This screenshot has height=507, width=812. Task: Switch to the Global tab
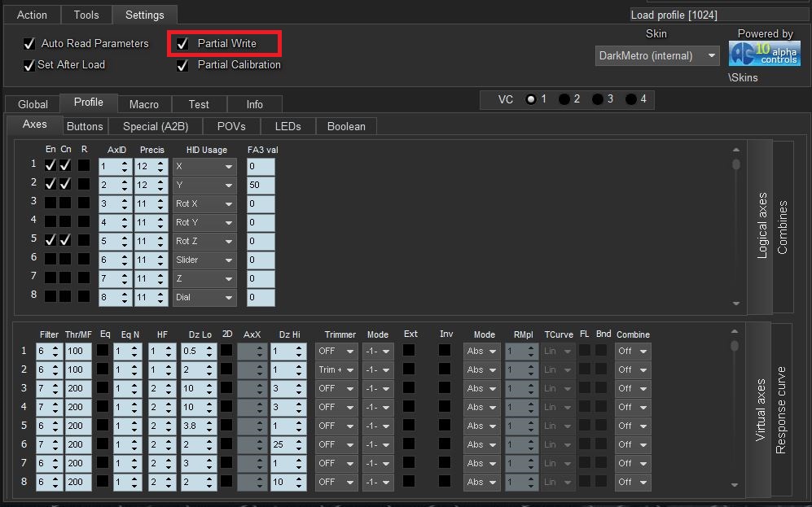pos(33,104)
